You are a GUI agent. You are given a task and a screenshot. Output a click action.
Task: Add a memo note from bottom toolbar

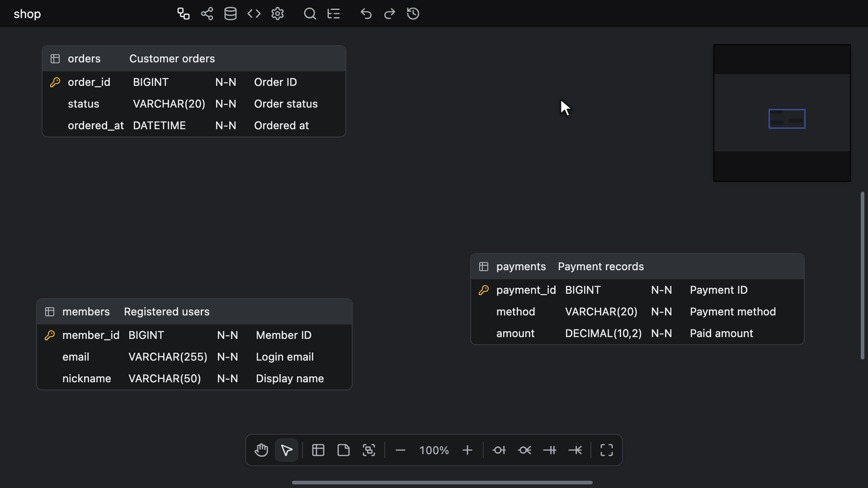[x=344, y=450]
